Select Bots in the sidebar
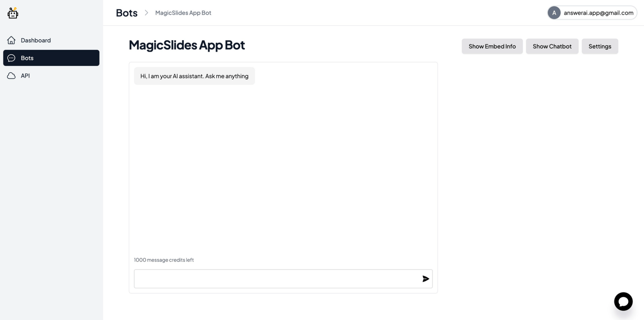The height and width of the screenshot is (320, 644). click(x=51, y=58)
